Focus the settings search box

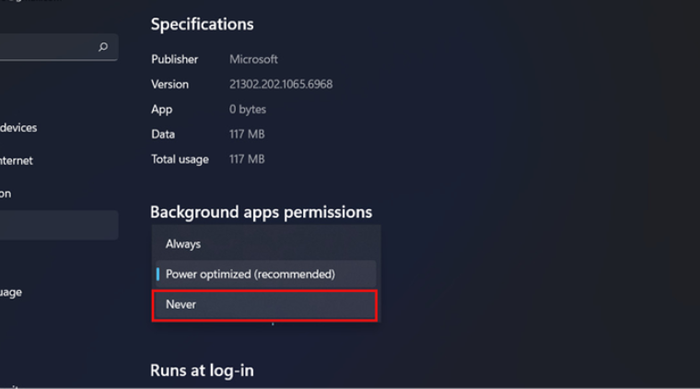[59, 47]
